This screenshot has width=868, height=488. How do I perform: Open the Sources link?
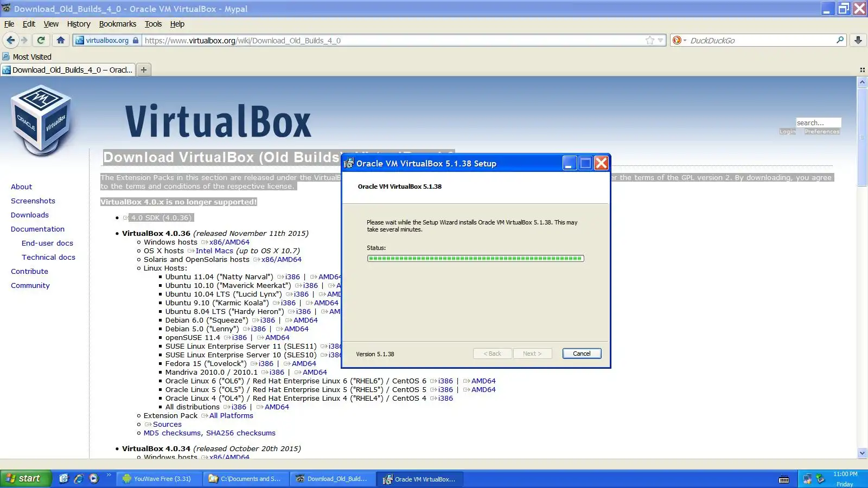point(167,425)
